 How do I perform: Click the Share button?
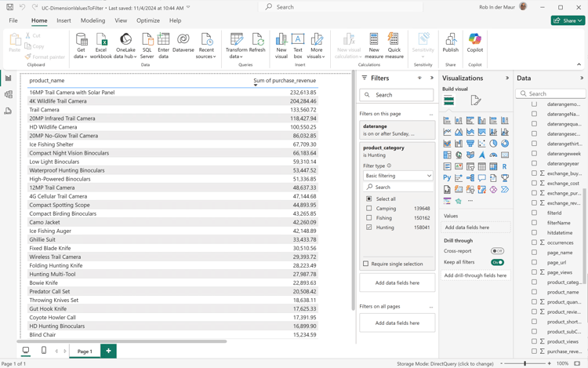tap(568, 20)
